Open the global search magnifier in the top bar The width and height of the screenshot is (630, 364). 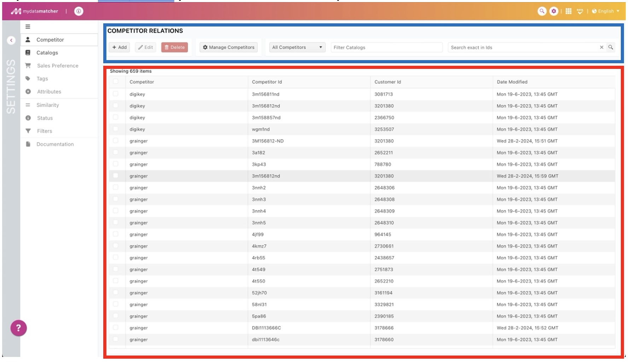click(542, 11)
